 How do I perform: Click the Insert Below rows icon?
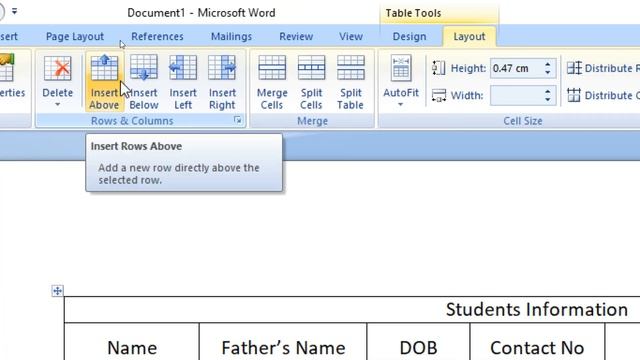pos(144,67)
